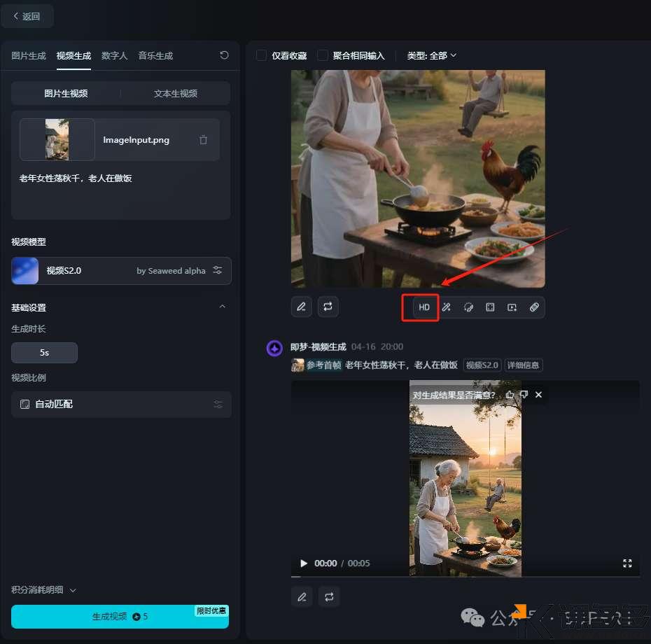Click the attachment clip icon
651x644 pixels.
535,307
